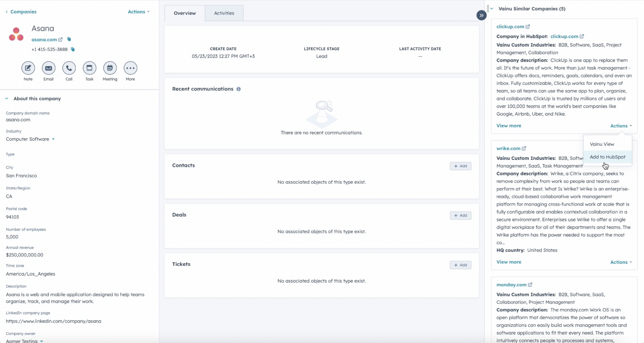Create a Task using the Task icon
Image resolution: width=644 pixels, height=343 pixels.
89,68
